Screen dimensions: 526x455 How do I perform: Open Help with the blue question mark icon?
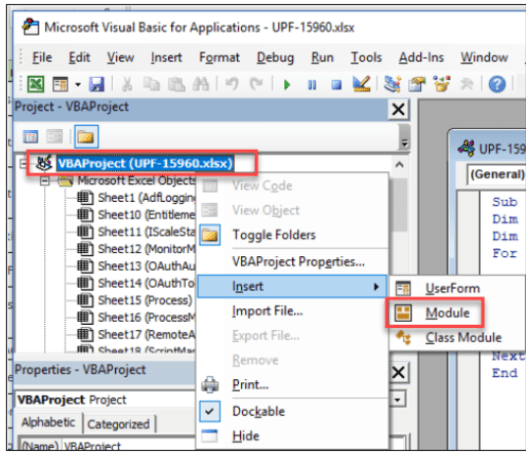tap(497, 84)
